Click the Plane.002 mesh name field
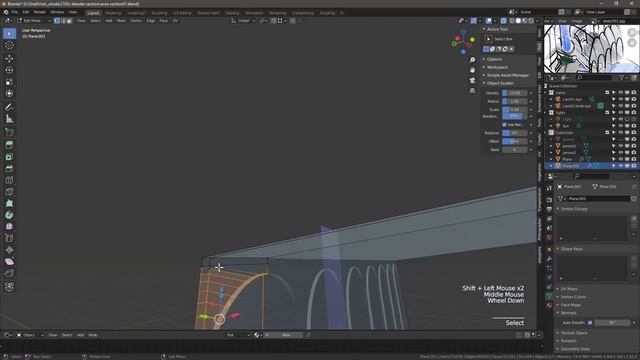Image resolution: width=640 pixels, height=360 pixels. click(598, 199)
